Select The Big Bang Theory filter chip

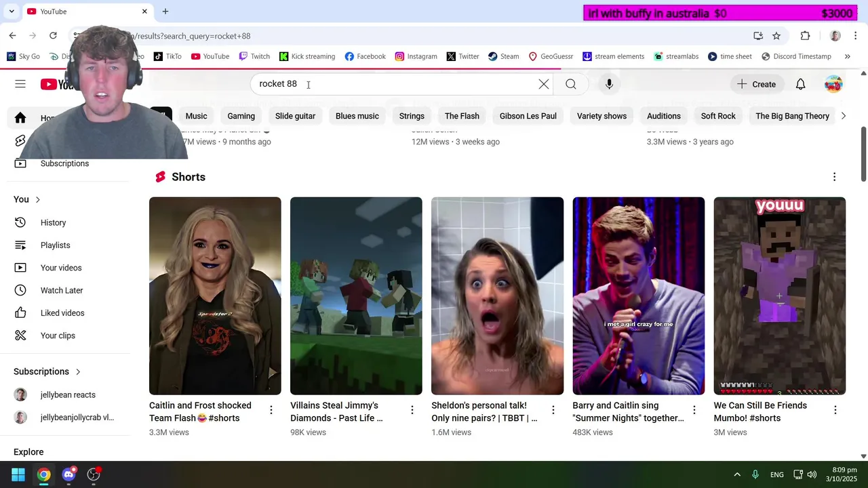(x=792, y=116)
